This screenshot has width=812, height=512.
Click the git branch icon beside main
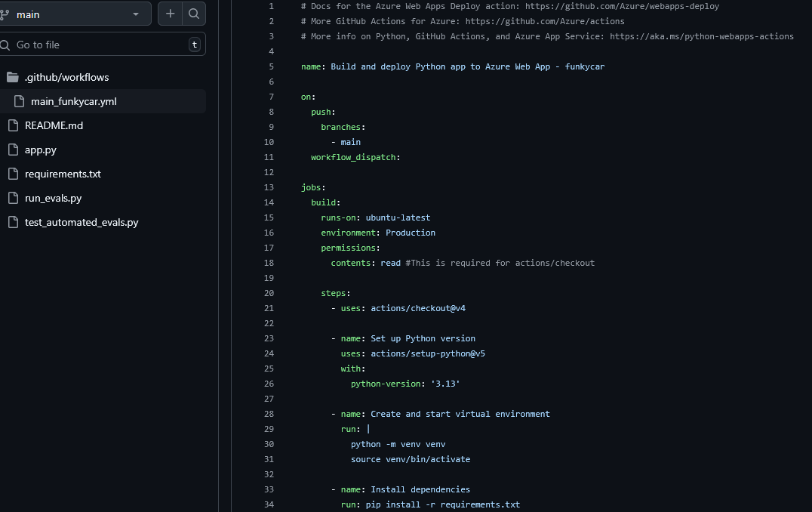[5, 14]
